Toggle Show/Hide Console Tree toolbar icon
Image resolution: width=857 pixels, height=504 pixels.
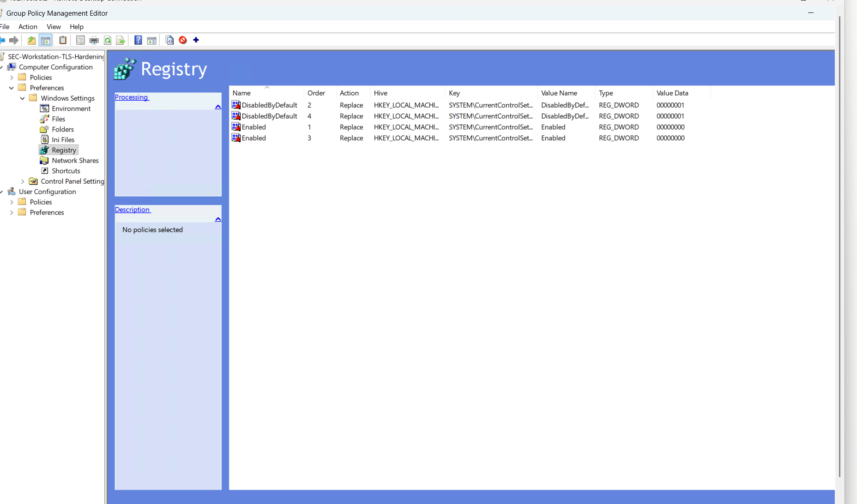(45, 40)
